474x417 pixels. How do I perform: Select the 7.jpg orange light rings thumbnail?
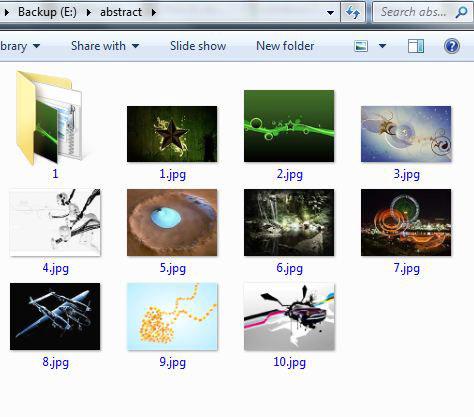[x=406, y=222]
